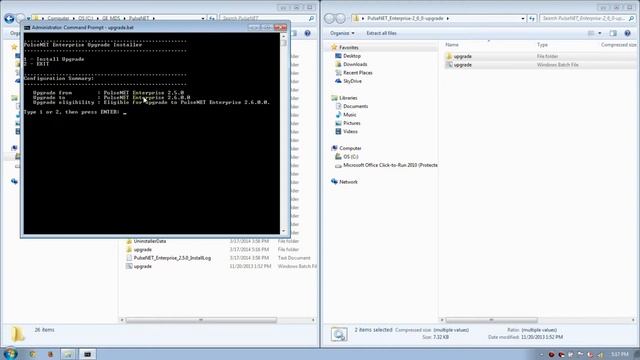Open OS (C:) drive in right navigation pane
Image resolution: width=640 pixels, height=360 pixels.
[350, 157]
